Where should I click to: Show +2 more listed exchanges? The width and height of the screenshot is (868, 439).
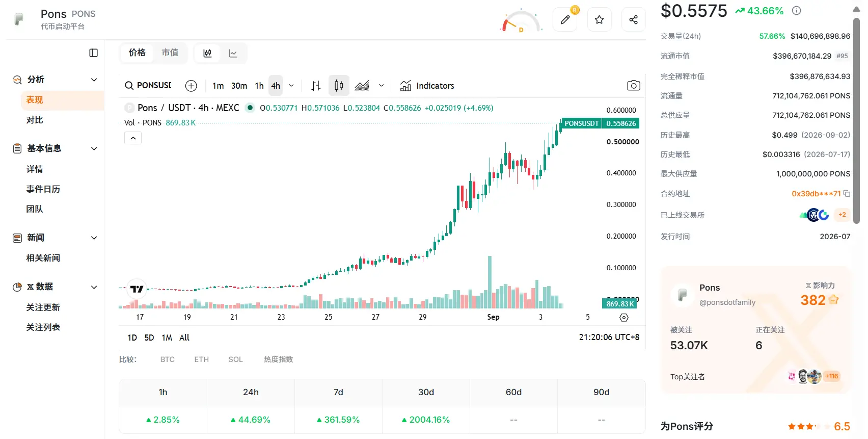(842, 215)
